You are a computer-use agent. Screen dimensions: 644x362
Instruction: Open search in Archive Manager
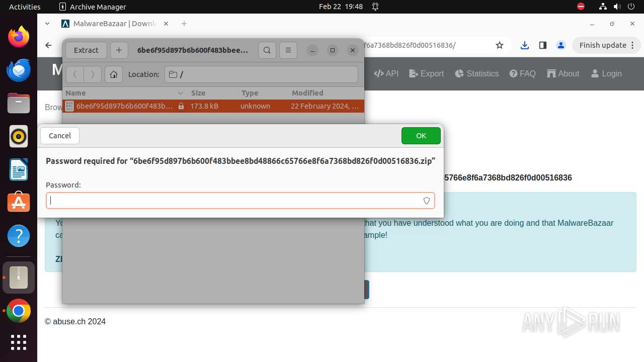(267, 50)
